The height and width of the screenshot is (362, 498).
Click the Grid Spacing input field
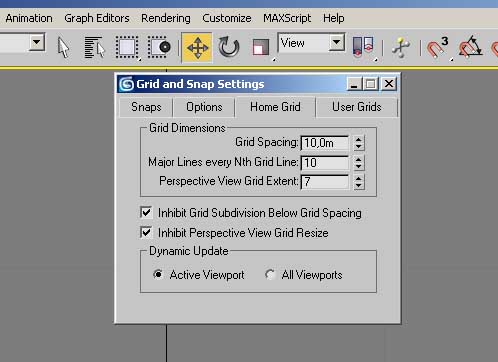(325, 143)
